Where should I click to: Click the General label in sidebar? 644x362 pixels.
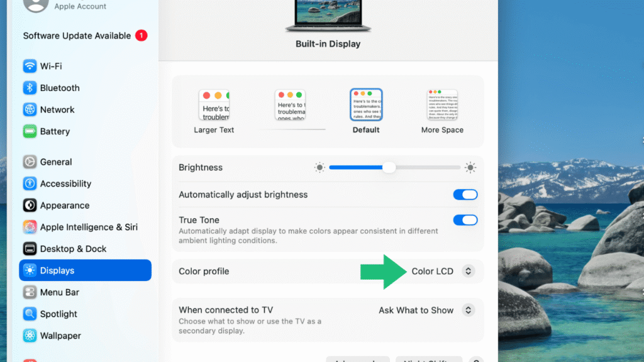56,162
